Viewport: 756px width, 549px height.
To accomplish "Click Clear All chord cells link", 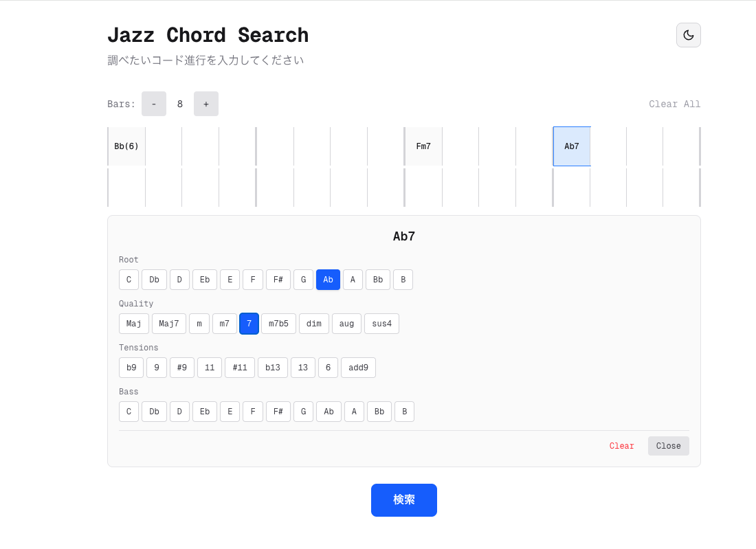I will [674, 104].
